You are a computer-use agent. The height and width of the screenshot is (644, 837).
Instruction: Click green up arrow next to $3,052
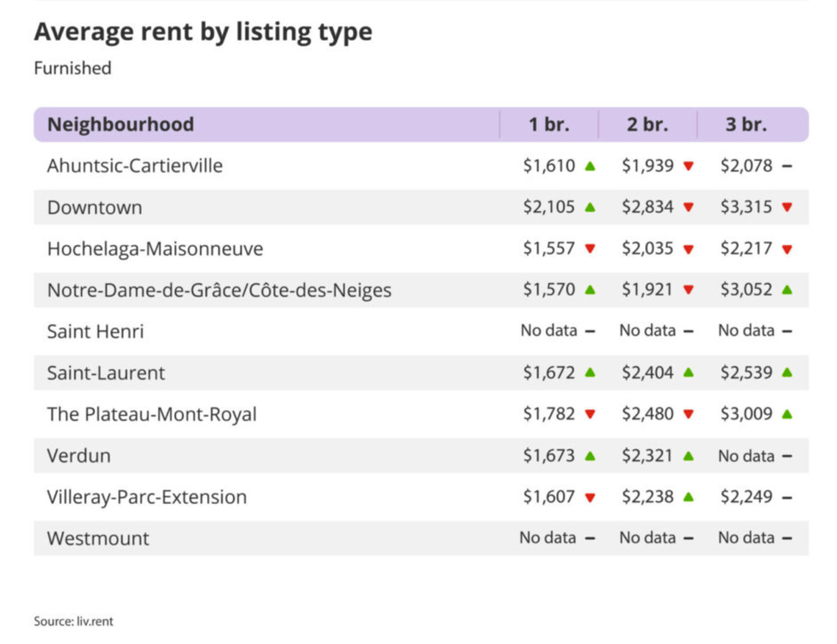pyautogui.click(x=787, y=290)
